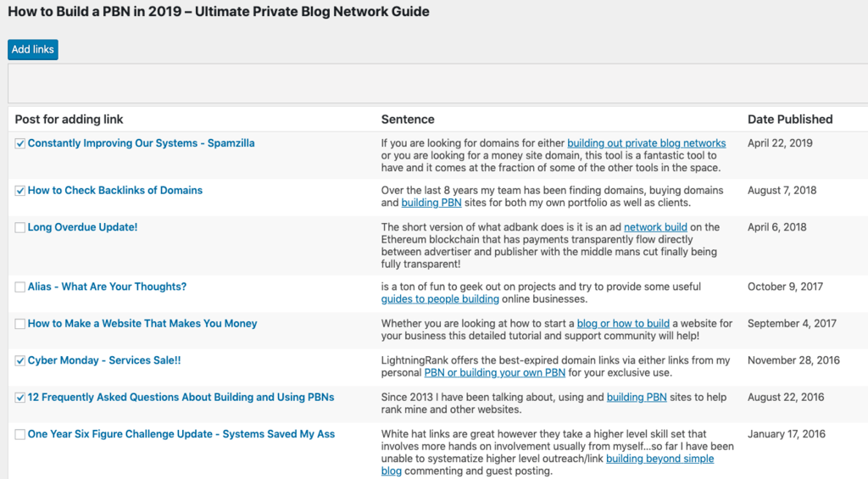Enable checkbox for How to Make a Website post
This screenshot has width=868, height=479.
[x=20, y=324]
